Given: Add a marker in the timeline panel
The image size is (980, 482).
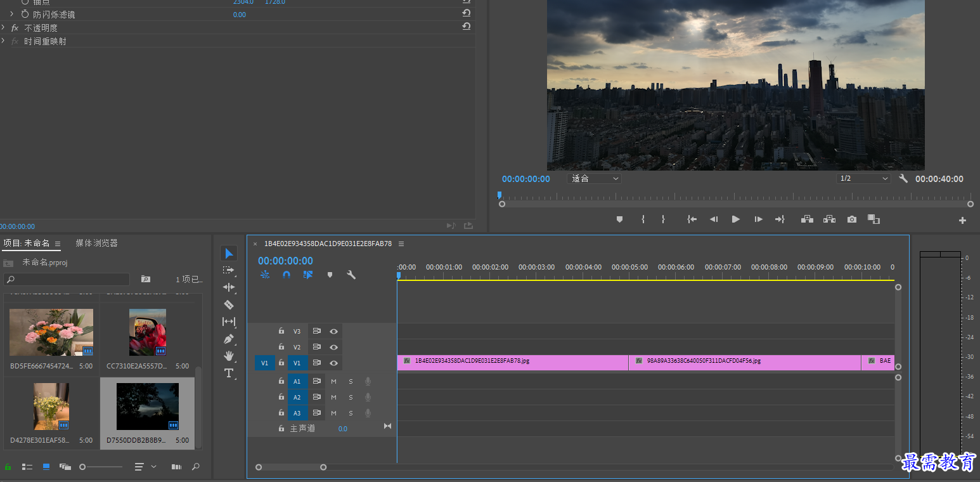Looking at the screenshot, I should click(330, 275).
